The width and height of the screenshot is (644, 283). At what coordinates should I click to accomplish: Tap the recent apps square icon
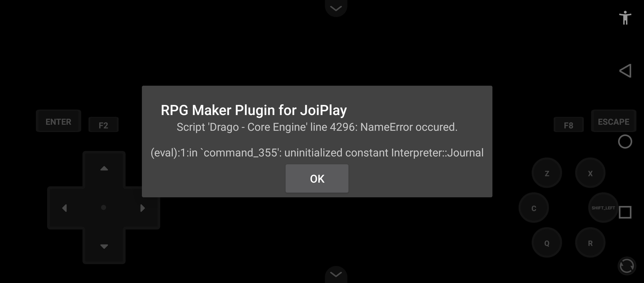[x=625, y=212]
